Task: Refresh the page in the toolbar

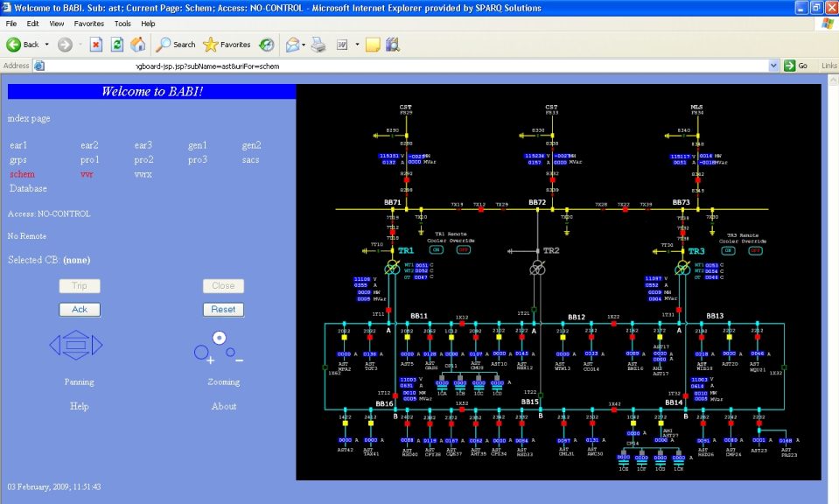Action: (x=116, y=45)
